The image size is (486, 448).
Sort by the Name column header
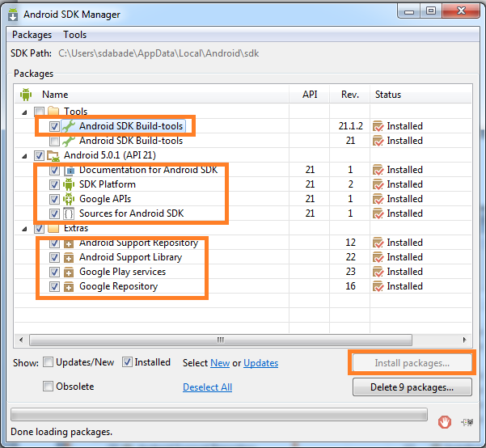[x=152, y=95]
